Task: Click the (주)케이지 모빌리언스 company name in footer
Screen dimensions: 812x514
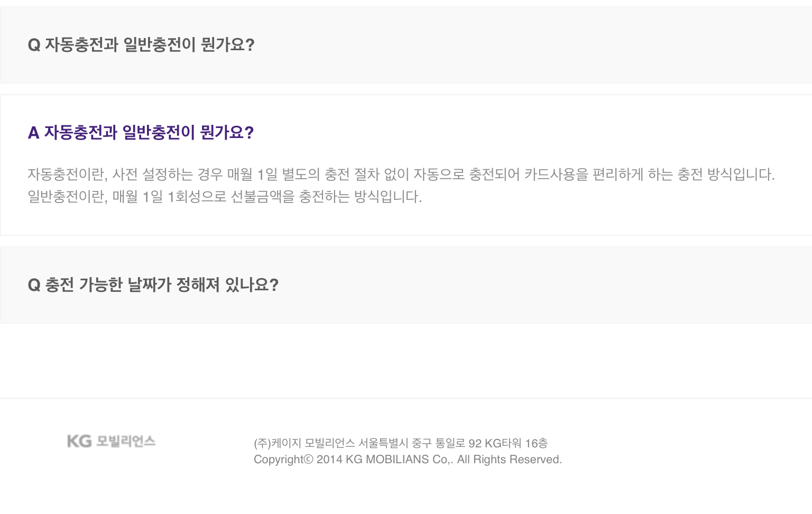Action: (304, 443)
